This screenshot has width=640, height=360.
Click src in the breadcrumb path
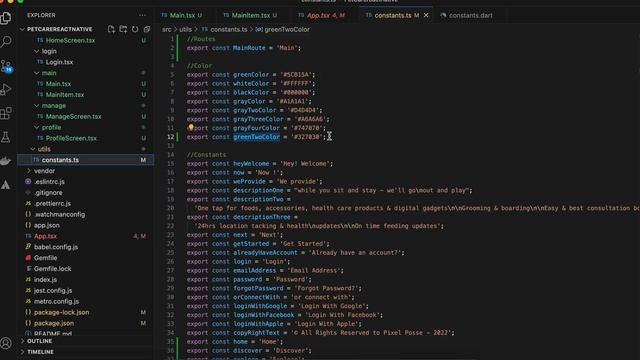pos(167,29)
